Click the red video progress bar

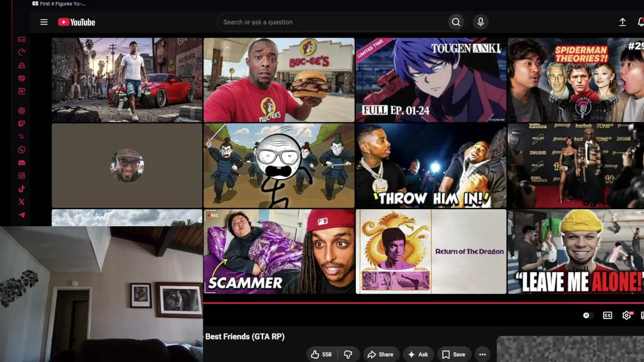tap(424, 303)
